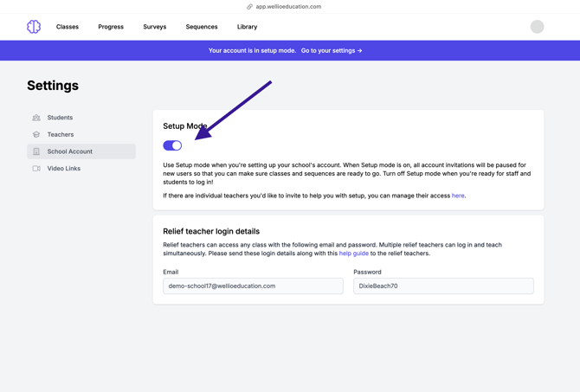Image resolution: width=580 pixels, height=392 pixels.
Task: Go to the Progress menu
Action: click(111, 27)
